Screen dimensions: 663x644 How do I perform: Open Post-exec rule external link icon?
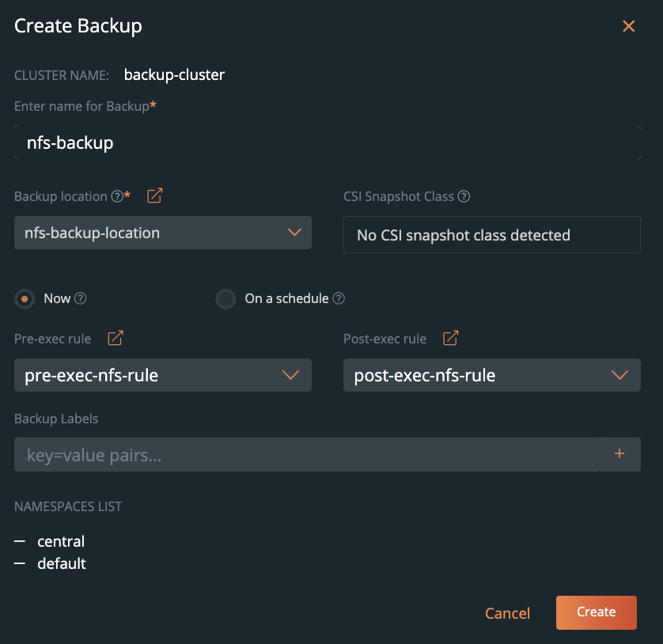pos(450,339)
